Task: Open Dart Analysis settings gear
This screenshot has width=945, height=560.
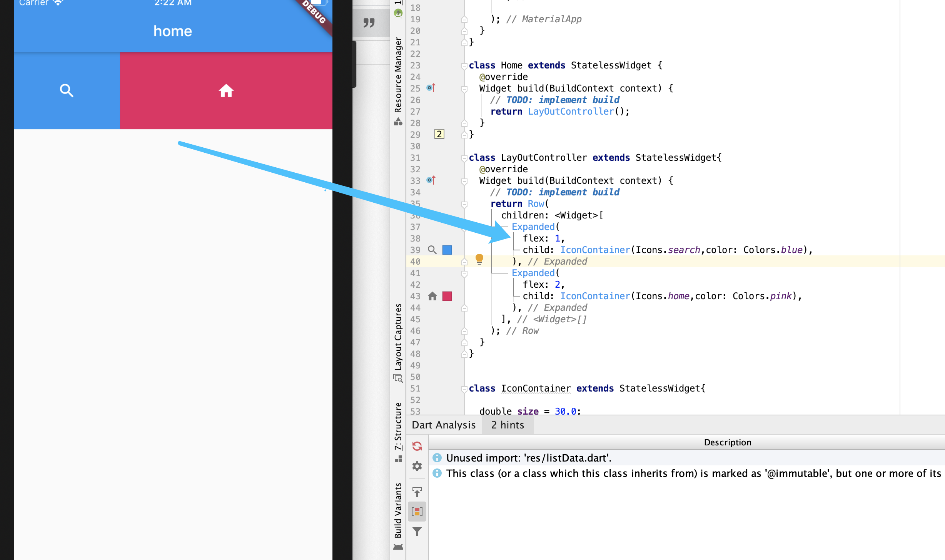Action: coord(417,466)
